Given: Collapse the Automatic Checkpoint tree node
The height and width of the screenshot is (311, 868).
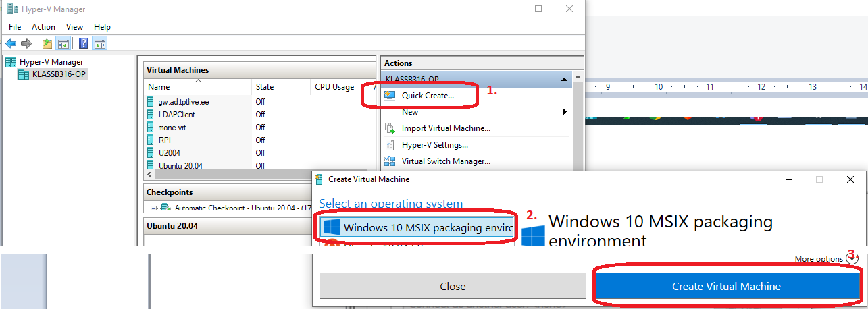Looking at the screenshot, I should (x=153, y=208).
